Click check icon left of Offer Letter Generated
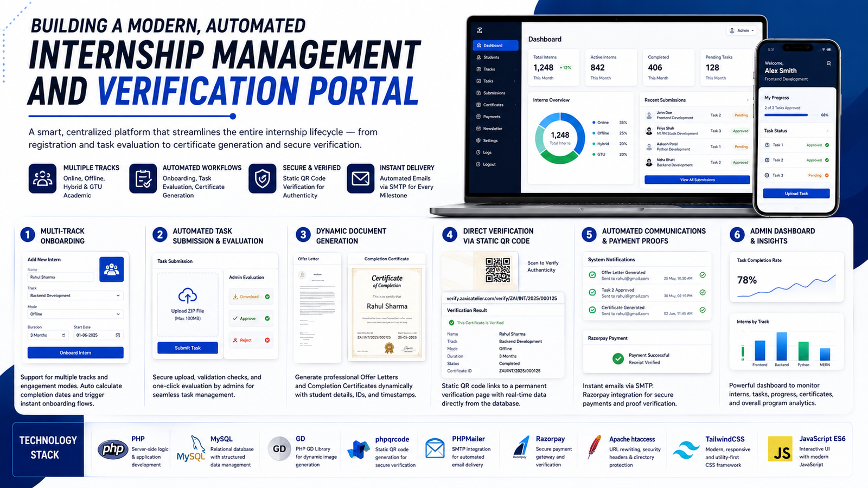The height and width of the screenshot is (488, 868). click(x=592, y=275)
